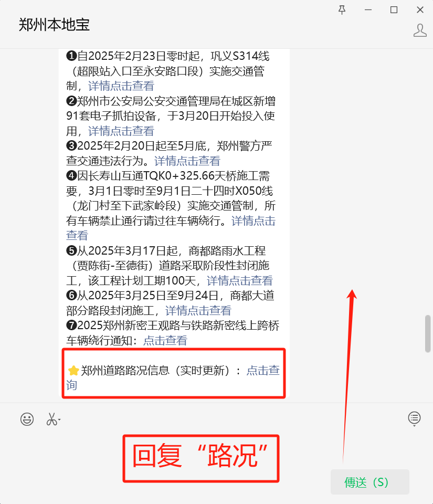Expand the screenshot tool dropdown arrow
Screen dimensions: 433x504
(59, 420)
